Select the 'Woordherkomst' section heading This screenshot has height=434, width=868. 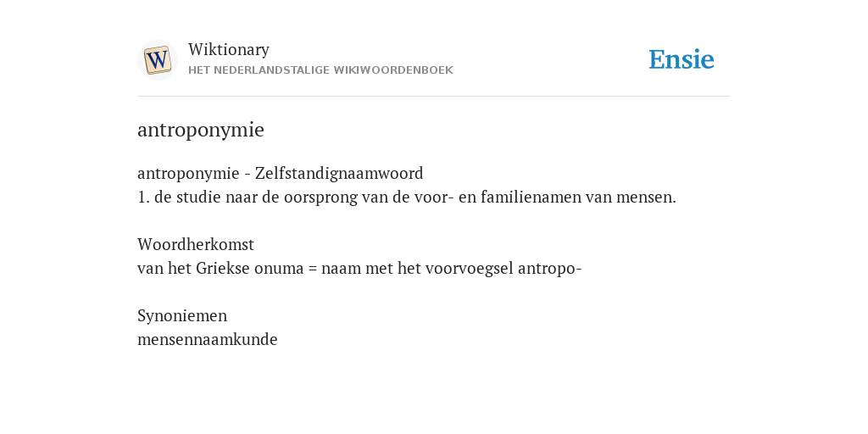(x=196, y=244)
